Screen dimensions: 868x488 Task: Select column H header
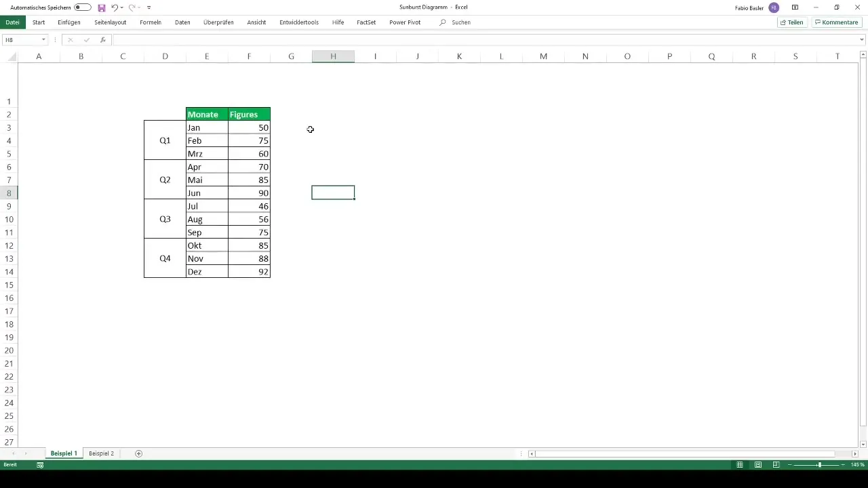[x=333, y=56]
